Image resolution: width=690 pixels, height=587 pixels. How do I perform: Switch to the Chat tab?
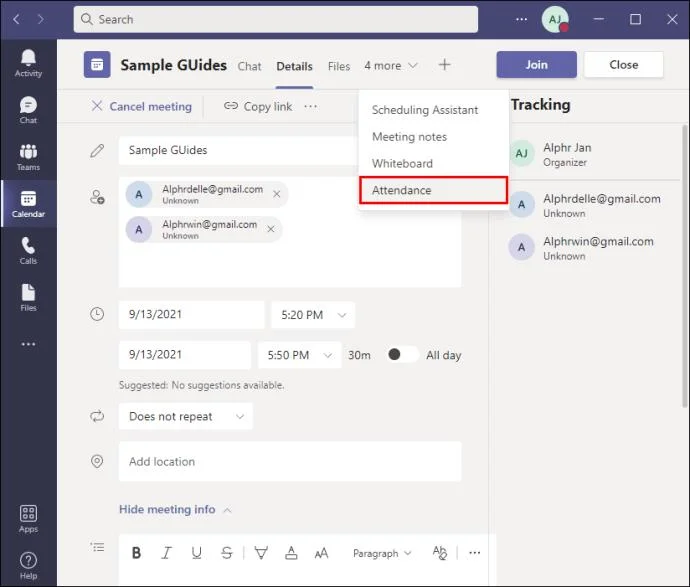[x=249, y=66]
